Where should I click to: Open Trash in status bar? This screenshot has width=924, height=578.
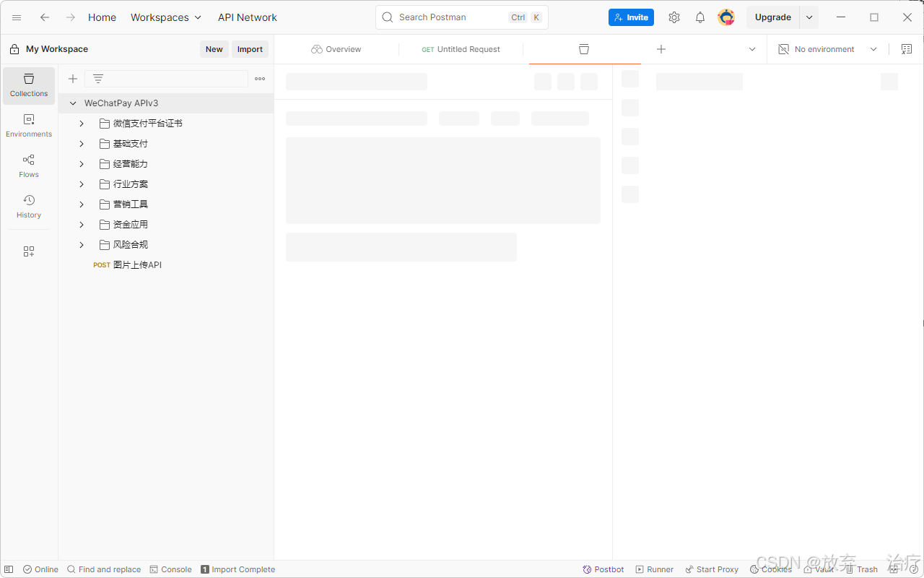click(x=861, y=569)
